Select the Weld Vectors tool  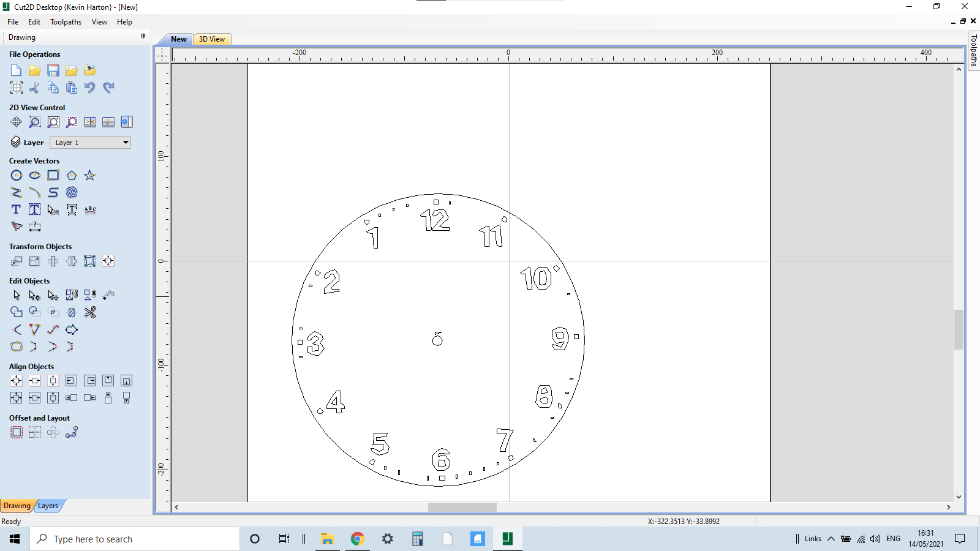coord(17,312)
